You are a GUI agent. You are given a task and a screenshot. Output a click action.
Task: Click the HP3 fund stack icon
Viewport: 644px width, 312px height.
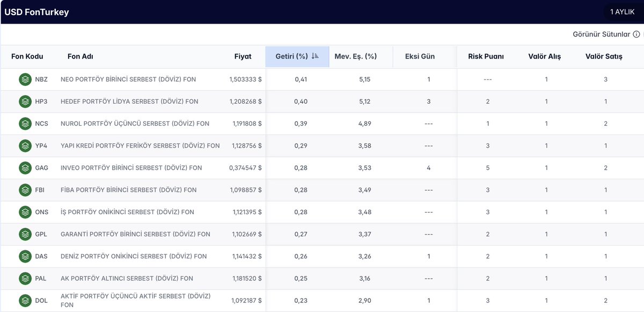tap(25, 101)
